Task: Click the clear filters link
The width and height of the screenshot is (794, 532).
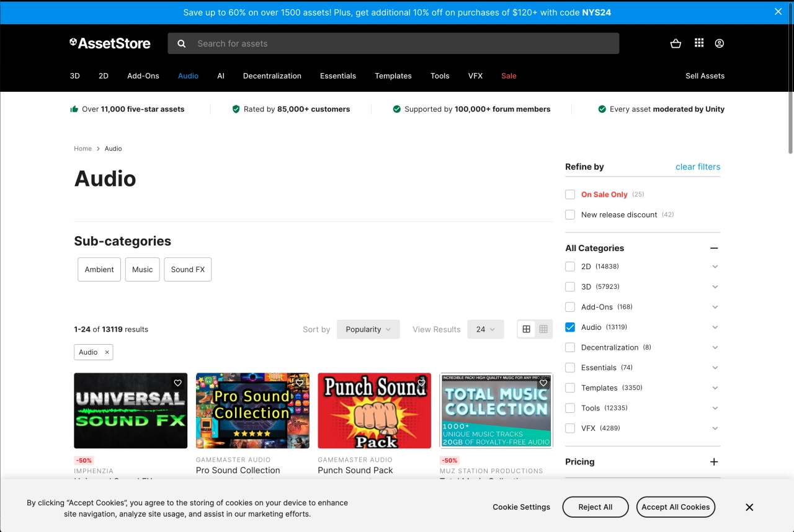Action: [x=698, y=167]
